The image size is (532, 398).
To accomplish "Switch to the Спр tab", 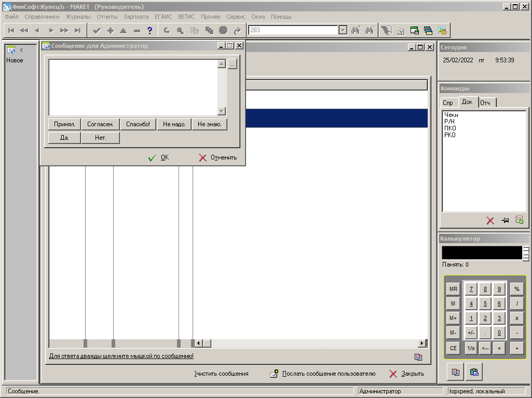I will 448,102.
